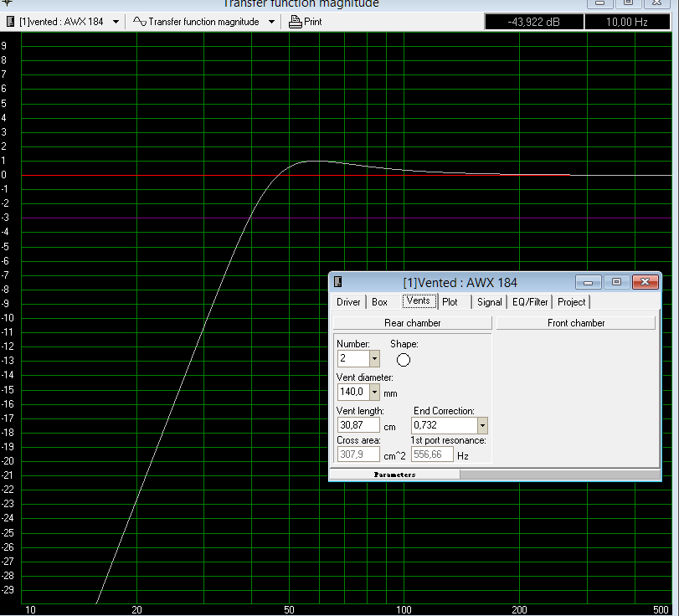Open the EQ/Filter tab

pos(530,302)
